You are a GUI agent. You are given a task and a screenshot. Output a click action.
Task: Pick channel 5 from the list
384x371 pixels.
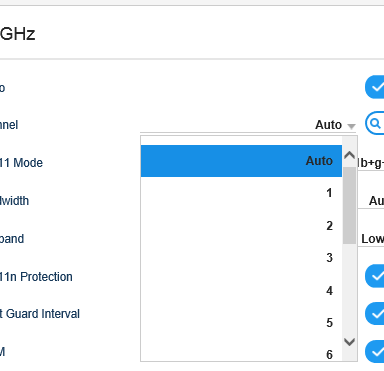click(241, 322)
